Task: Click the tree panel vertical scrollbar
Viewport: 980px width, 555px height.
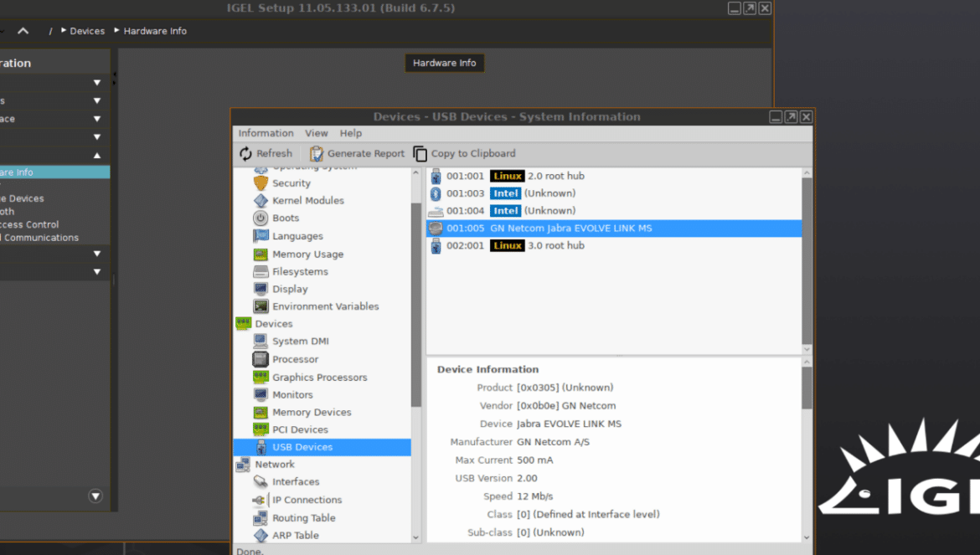Action: click(x=416, y=306)
